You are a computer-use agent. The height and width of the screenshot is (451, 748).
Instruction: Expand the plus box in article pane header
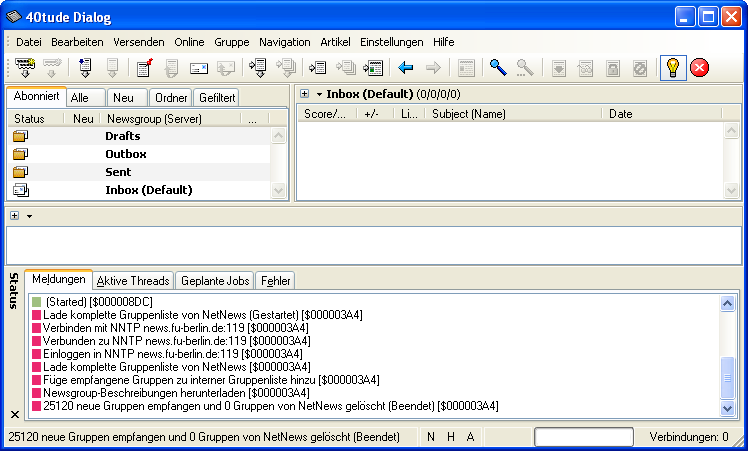point(15,216)
